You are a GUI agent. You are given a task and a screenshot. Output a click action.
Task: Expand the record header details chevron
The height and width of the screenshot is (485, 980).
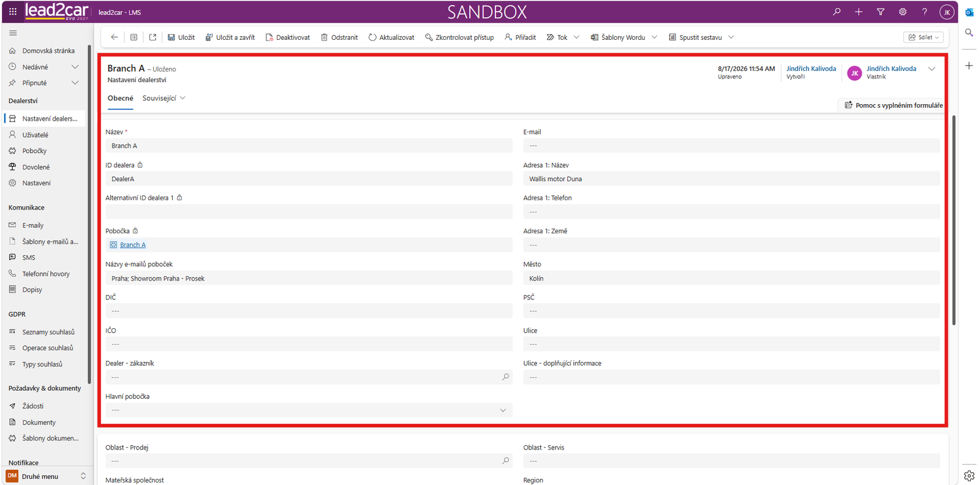click(932, 69)
